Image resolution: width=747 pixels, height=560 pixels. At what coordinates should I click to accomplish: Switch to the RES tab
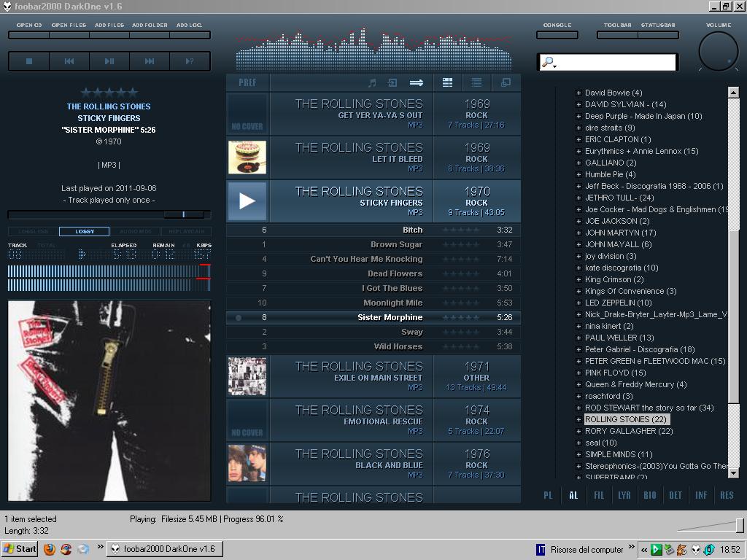coord(727,495)
